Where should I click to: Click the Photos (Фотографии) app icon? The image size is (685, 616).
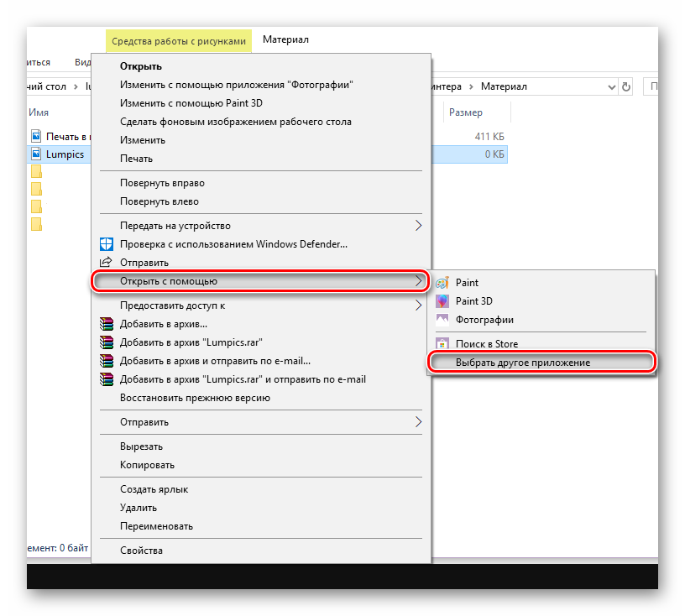tap(442, 320)
